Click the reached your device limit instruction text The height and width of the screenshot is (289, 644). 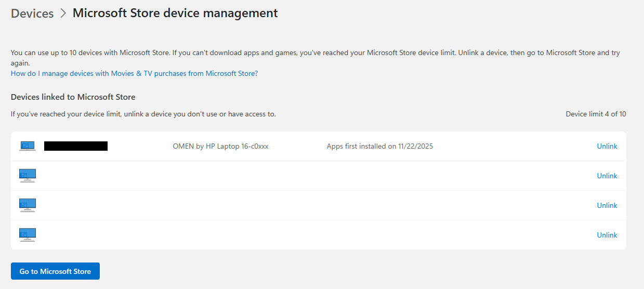143,114
